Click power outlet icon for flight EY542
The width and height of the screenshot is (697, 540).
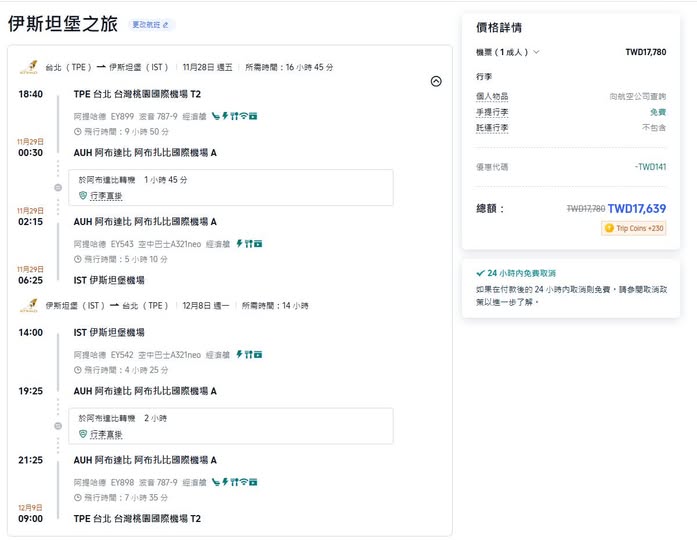237,354
